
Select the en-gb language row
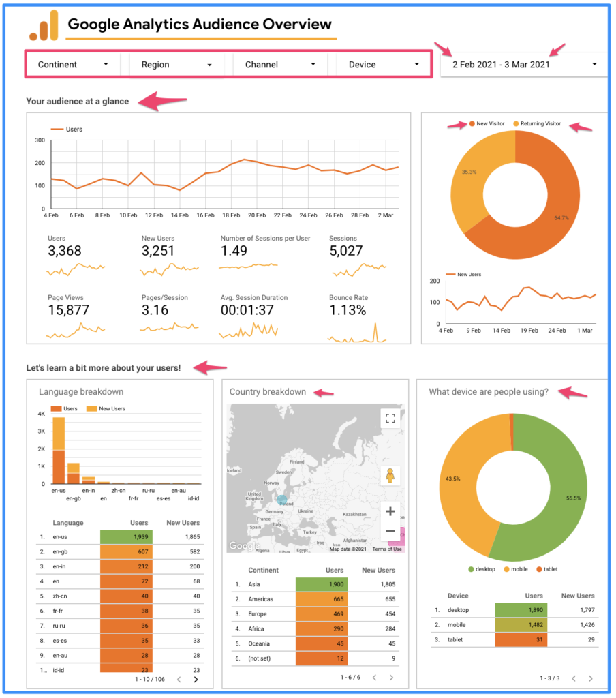tap(120, 551)
